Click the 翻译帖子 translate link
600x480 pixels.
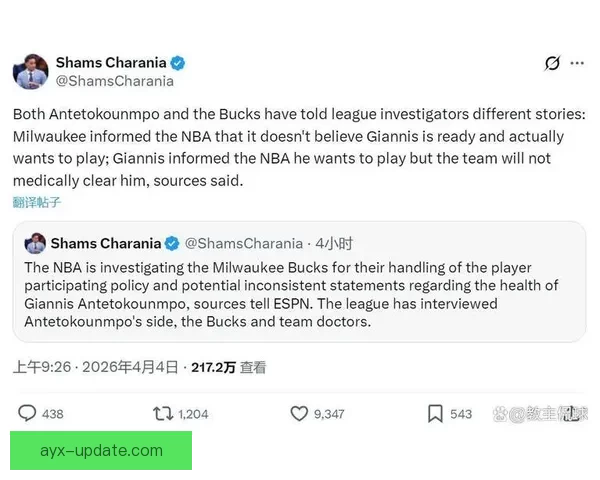[37, 202]
